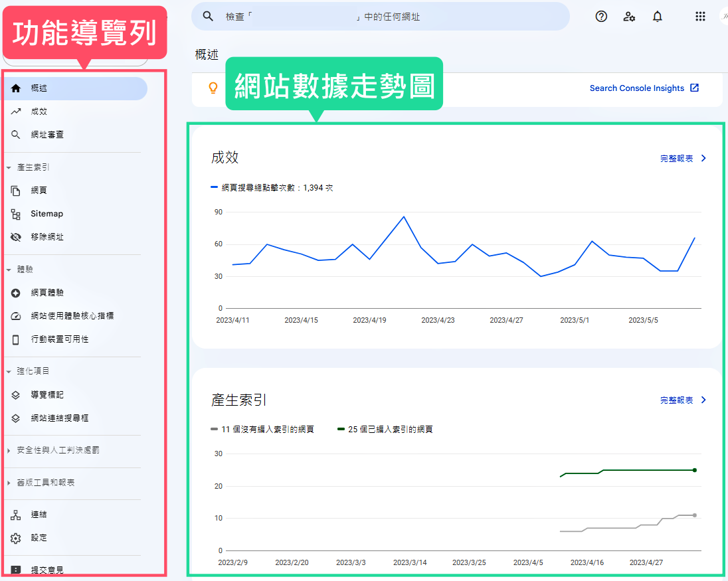
Task: Select 成效 in the sidebar
Action: pos(39,112)
